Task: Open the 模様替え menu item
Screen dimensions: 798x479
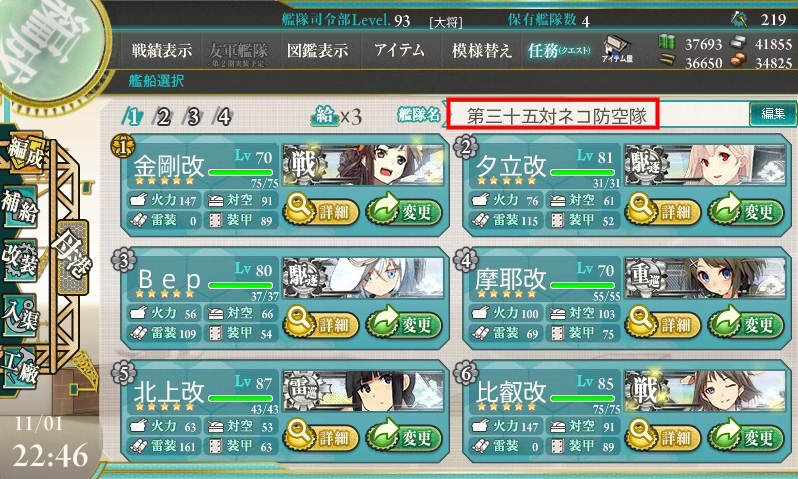Action: (x=481, y=50)
